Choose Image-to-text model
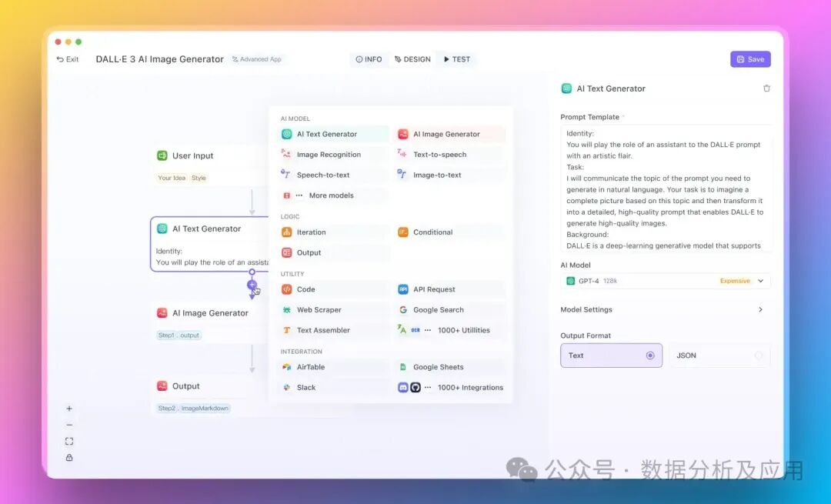This screenshot has height=504, width=831. [449, 175]
